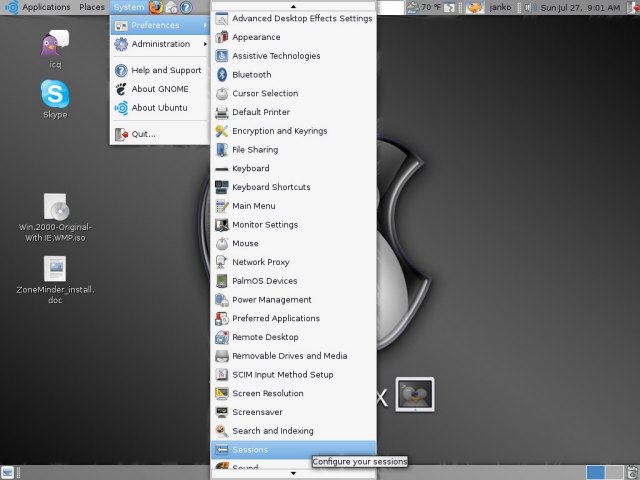Click the weather applet showing 70 °F
The height and width of the screenshot is (480, 640).
coord(424,7)
